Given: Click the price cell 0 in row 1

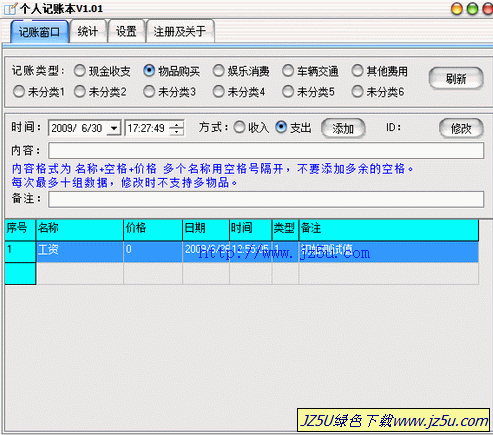Looking at the screenshot, I should click(x=153, y=252).
